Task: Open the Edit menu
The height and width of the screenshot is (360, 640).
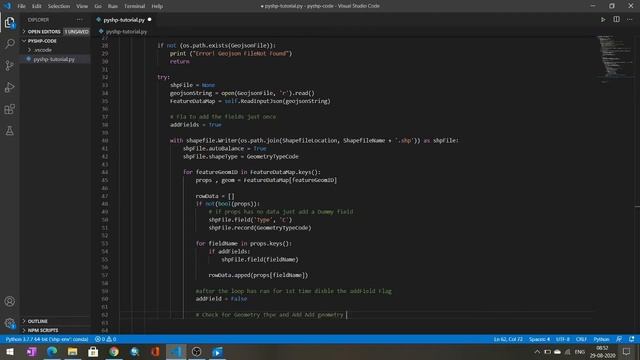Action: click(37, 6)
